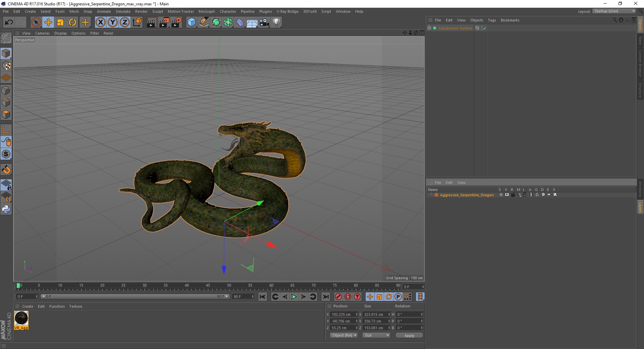
Task: Click the frame range preview slider bar
Action: [135, 296]
